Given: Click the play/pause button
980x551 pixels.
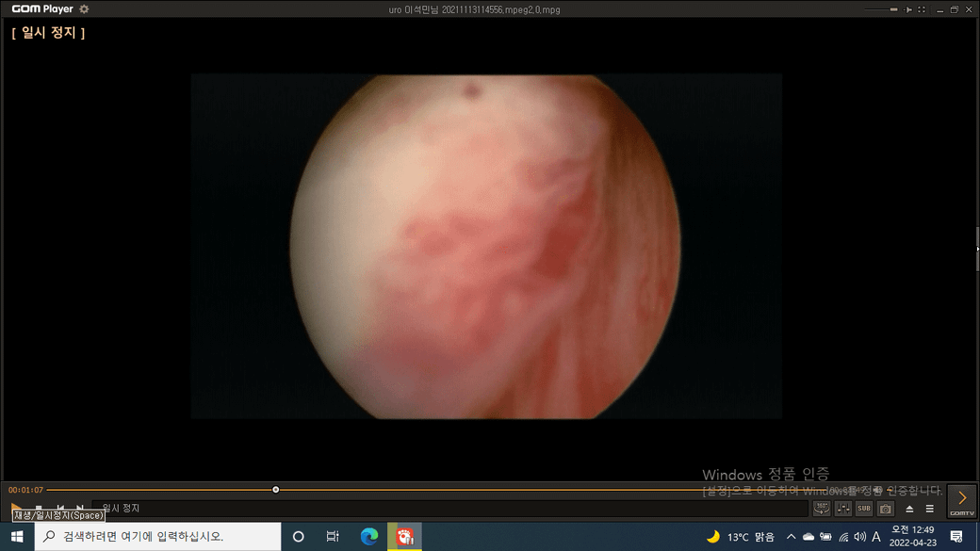Looking at the screenshot, I should click(x=16, y=509).
